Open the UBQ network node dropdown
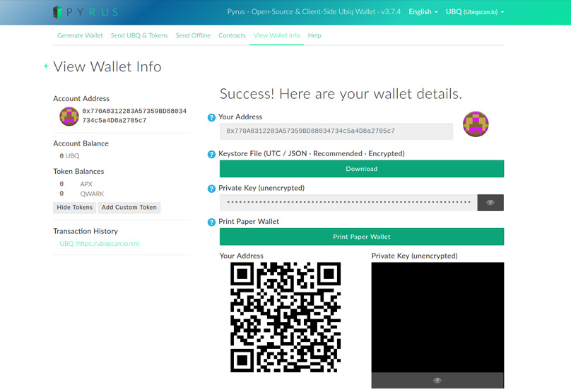 pyautogui.click(x=475, y=12)
